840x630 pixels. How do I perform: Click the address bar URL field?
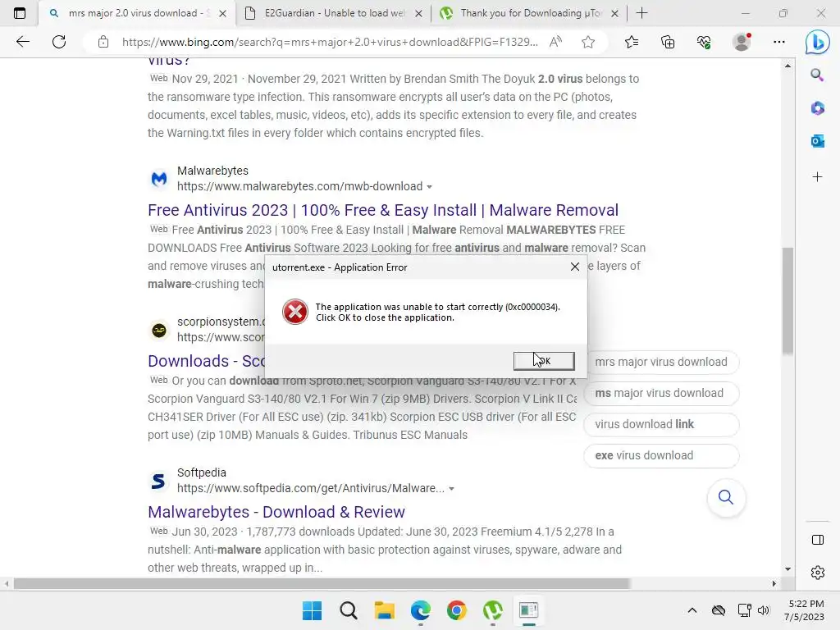pos(330,42)
